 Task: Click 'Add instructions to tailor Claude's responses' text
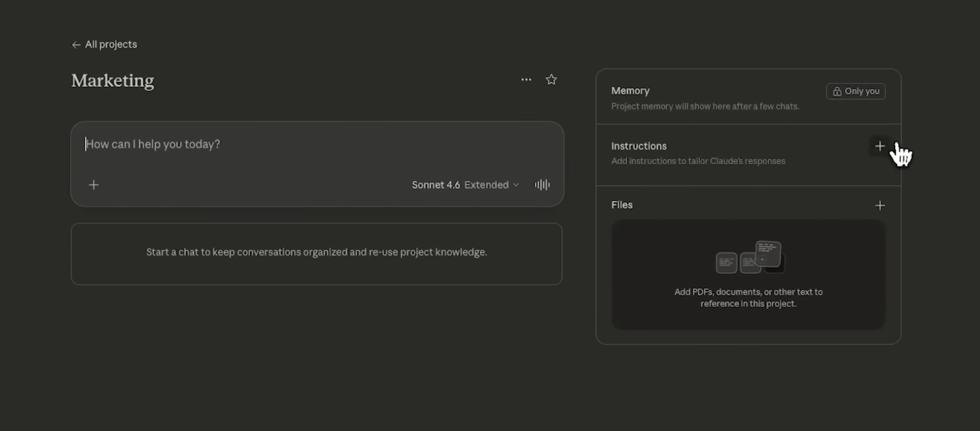click(x=698, y=161)
